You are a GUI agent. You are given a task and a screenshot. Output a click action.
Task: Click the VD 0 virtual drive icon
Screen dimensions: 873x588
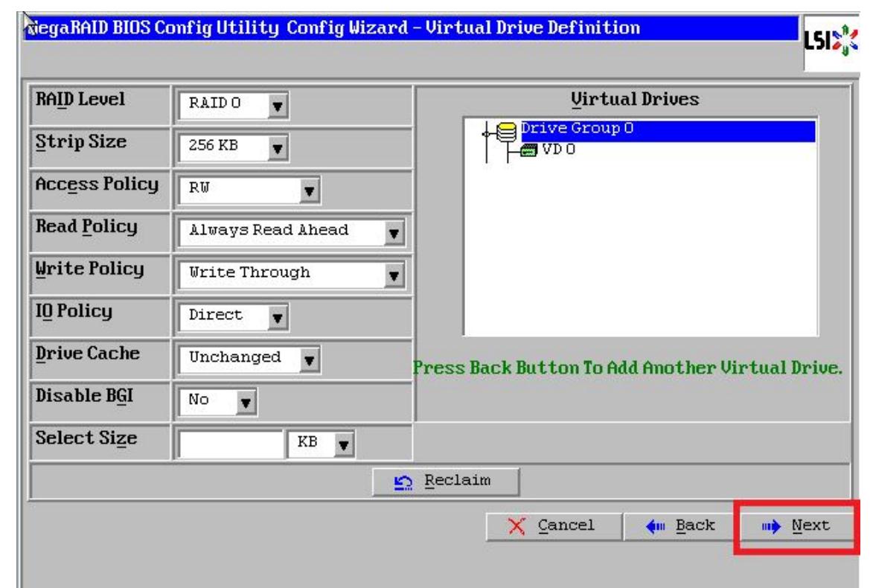click(528, 150)
